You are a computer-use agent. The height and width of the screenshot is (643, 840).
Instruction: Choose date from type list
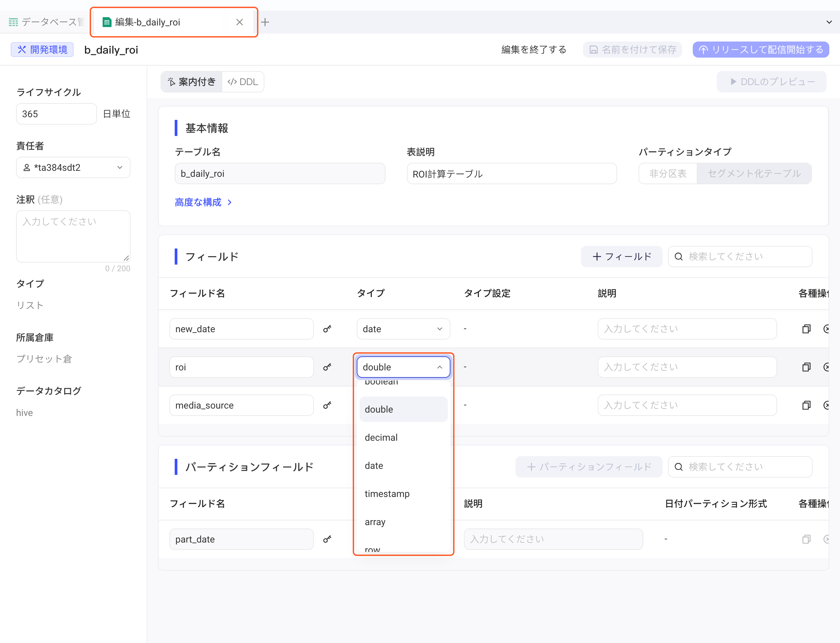[x=403, y=466]
